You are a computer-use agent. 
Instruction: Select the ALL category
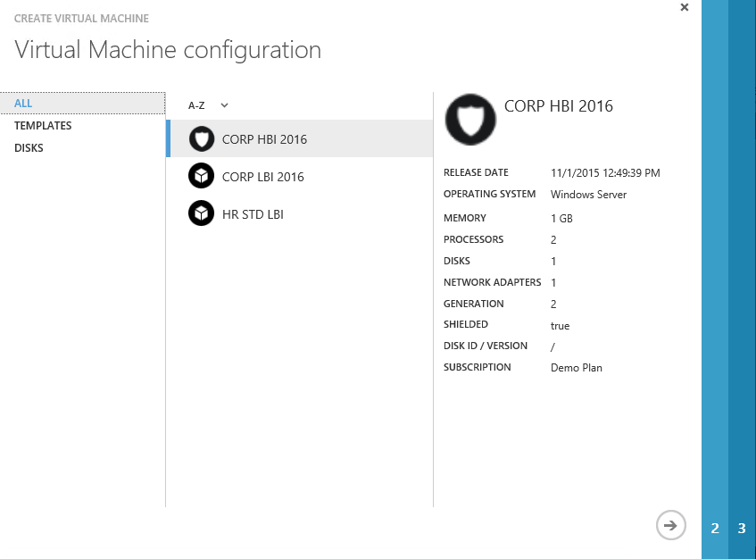pos(82,104)
